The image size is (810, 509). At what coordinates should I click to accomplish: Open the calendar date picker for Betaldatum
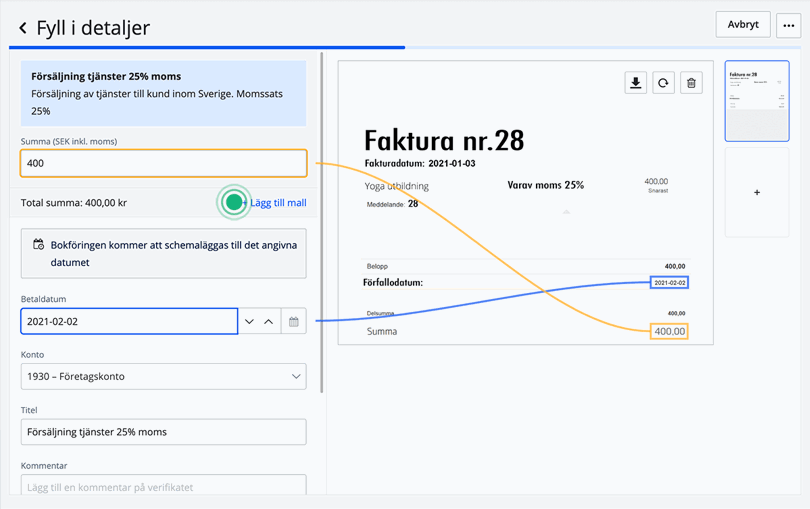(x=294, y=321)
